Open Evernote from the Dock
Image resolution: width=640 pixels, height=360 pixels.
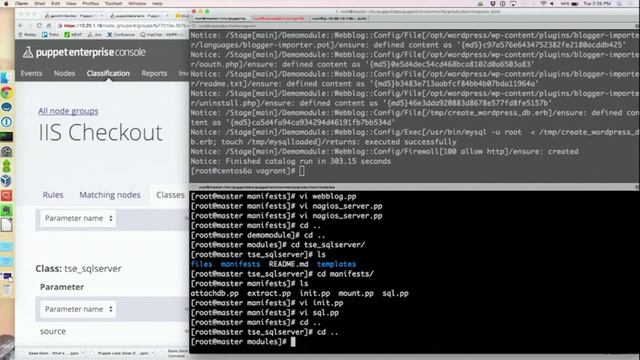pyautogui.click(x=6, y=210)
